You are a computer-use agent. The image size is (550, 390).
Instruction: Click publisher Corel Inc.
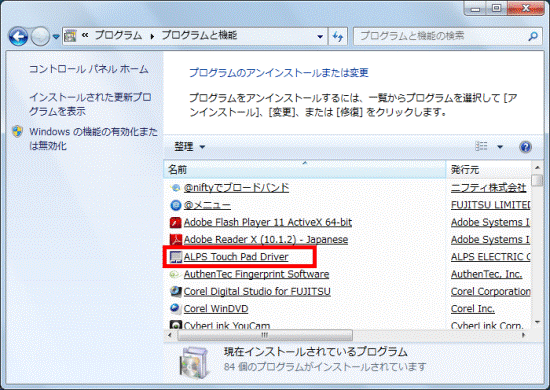pos(473,309)
